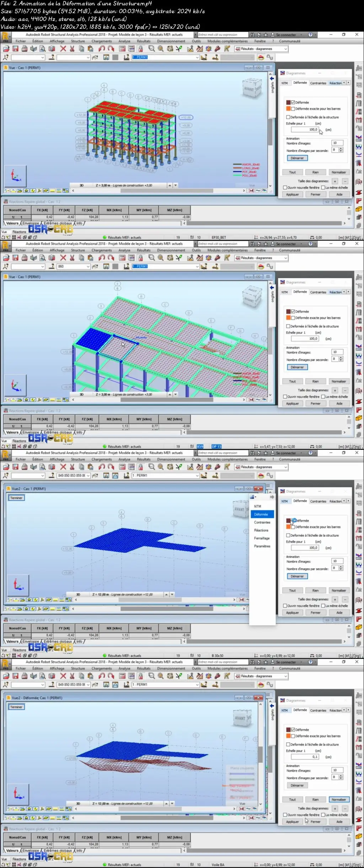The image size is (364, 868).
Task: Click the Save icon in the fourth frame toolbar
Action: [15, 676]
